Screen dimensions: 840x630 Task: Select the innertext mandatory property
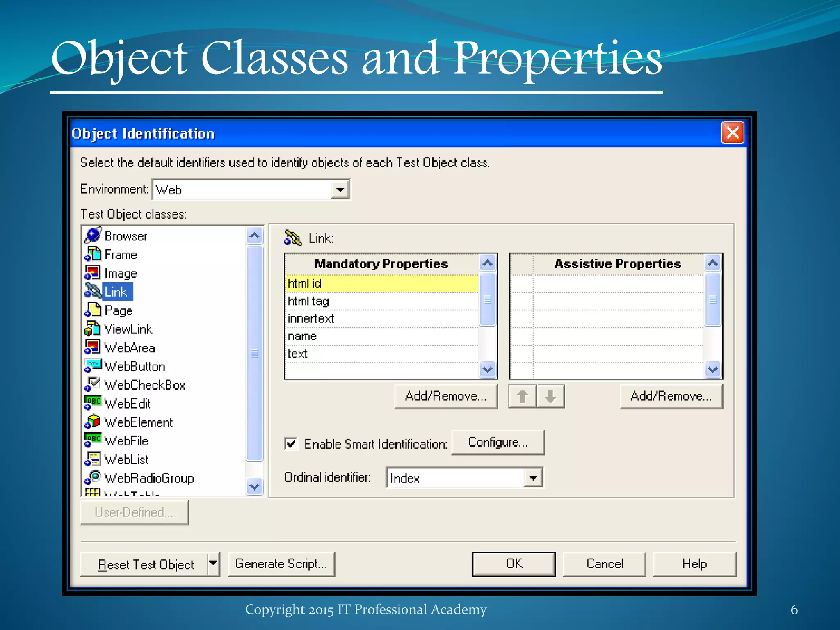tap(382, 319)
